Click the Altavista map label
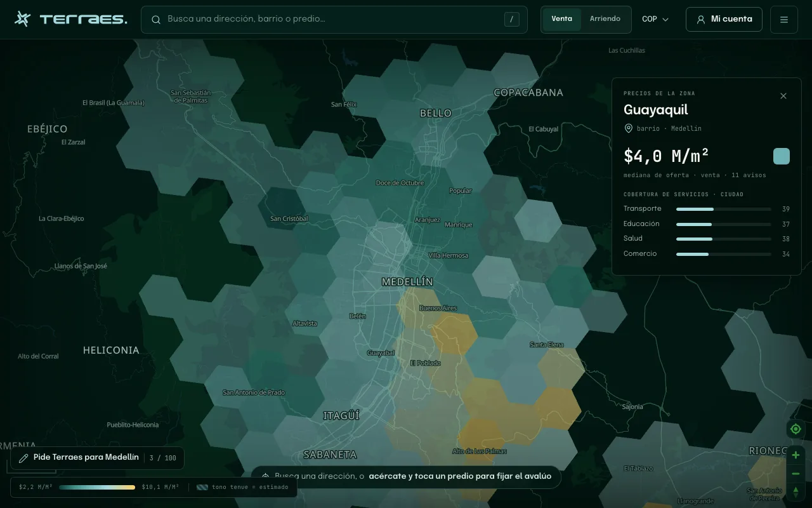The height and width of the screenshot is (508, 812). coord(304,323)
